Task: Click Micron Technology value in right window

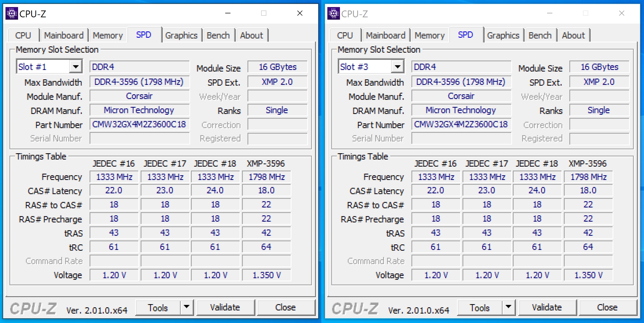Action: (x=461, y=110)
